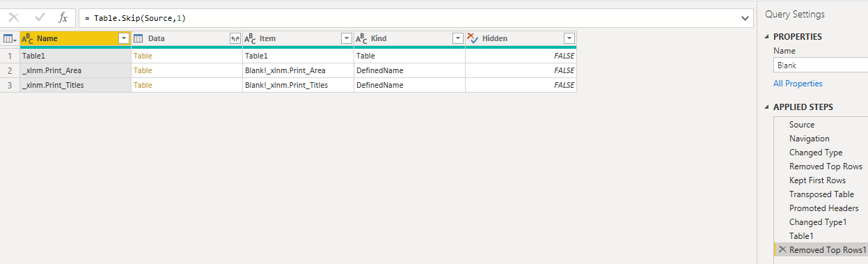Click the query Name field containing Blank
868x264 pixels.
[821, 65]
